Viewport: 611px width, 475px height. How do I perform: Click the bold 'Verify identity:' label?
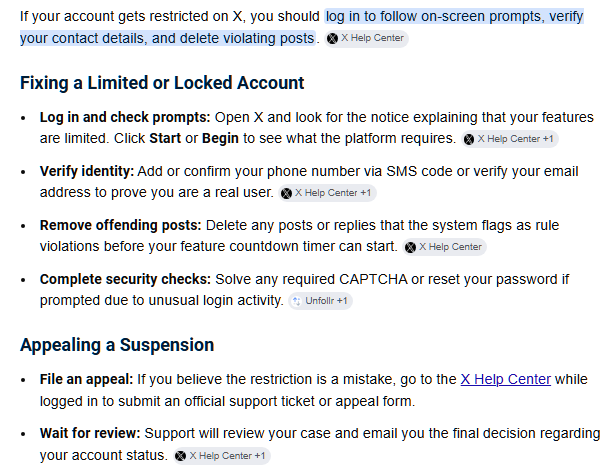[87, 171]
